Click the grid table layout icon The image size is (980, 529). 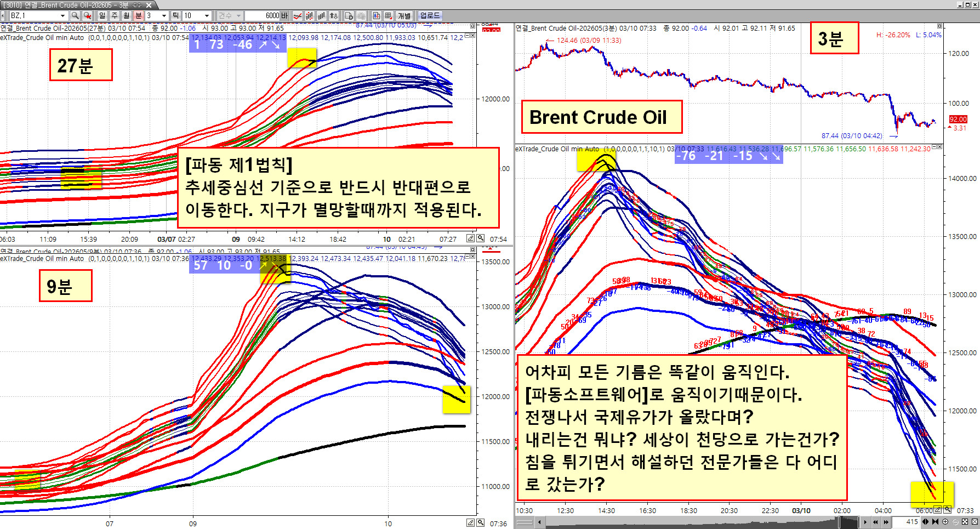(389, 16)
